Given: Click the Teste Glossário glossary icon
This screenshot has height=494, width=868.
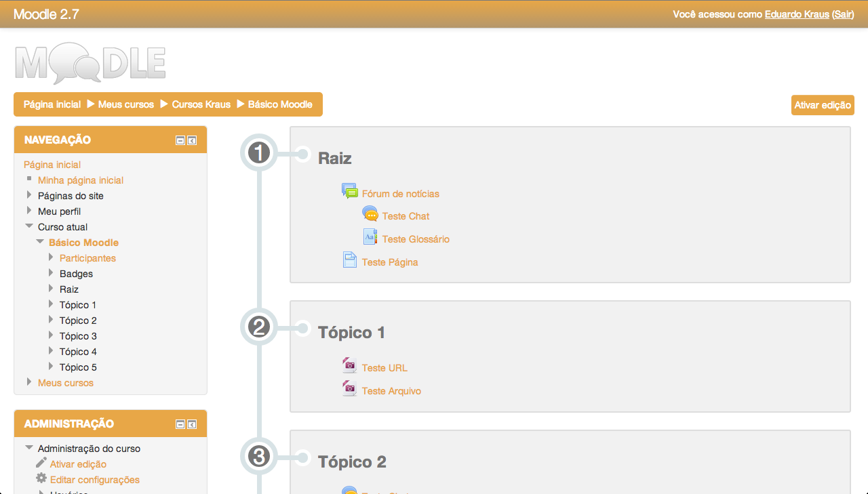Looking at the screenshot, I should 370,237.
